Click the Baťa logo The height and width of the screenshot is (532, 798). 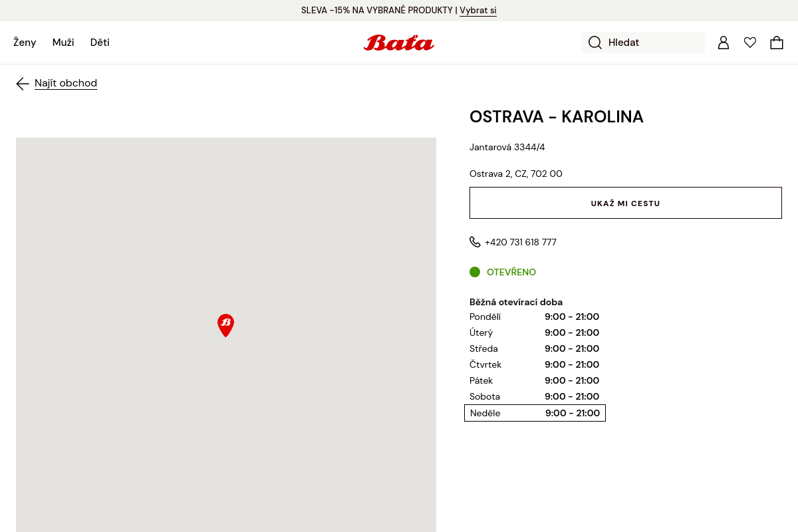click(x=398, y=43)
